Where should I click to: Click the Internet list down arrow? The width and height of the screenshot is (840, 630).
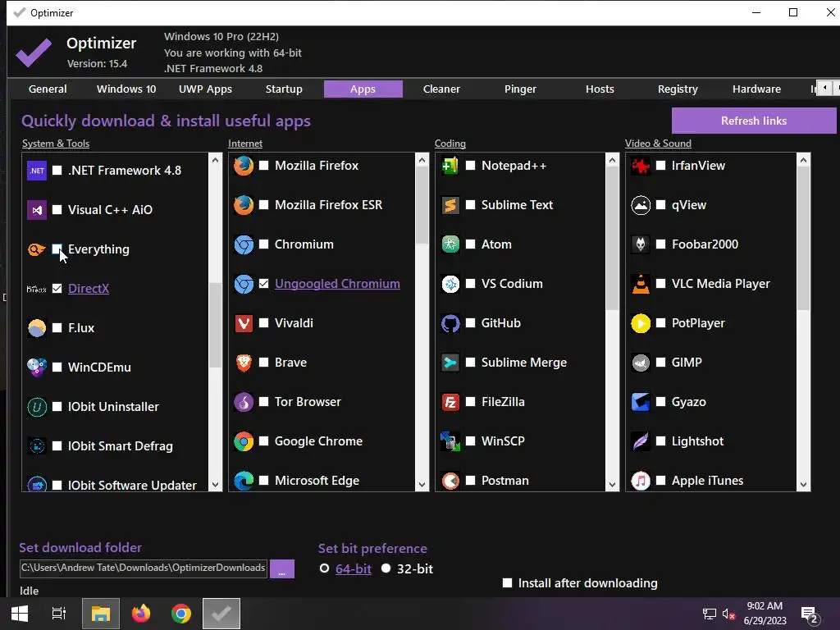point(422,485)
